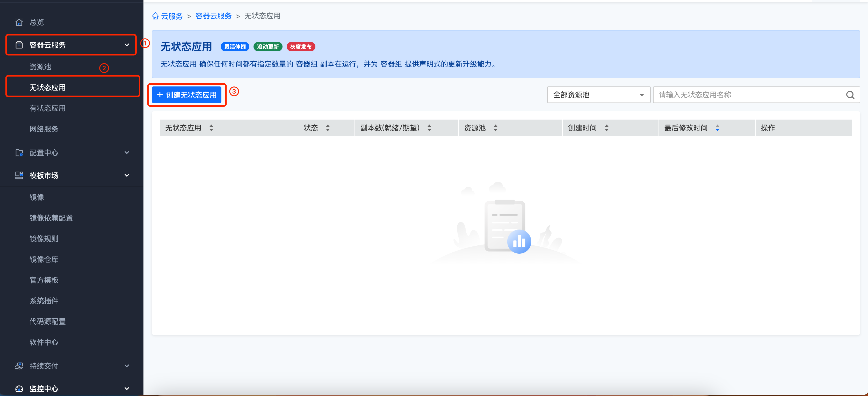Open 网络服务 in the sidebar

(x=44, y=129)
